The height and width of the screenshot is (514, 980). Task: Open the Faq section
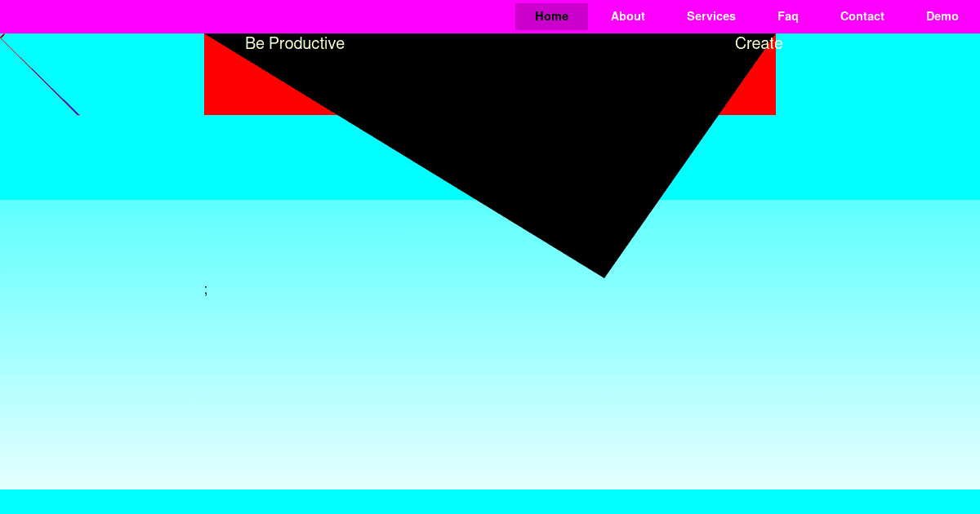[x=787, y=16]
